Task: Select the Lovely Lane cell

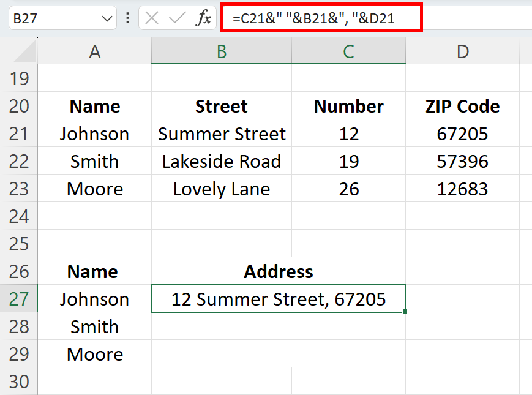Action: (x=222, y=189)
